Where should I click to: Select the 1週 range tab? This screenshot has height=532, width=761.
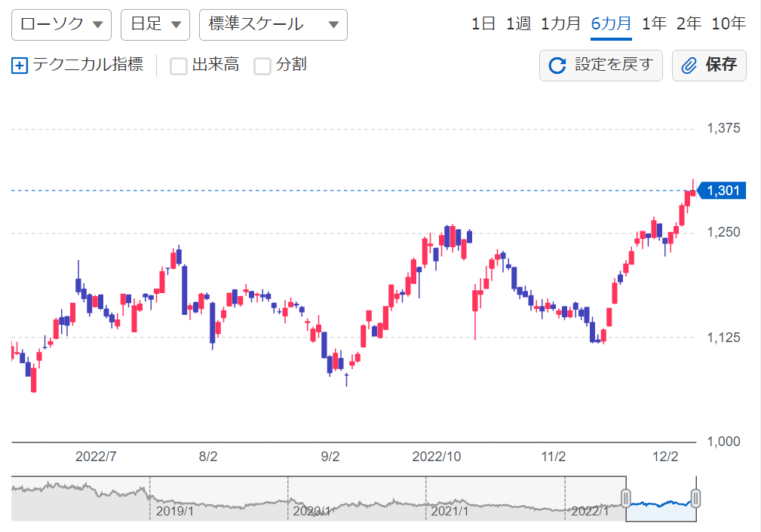click(518, 23)
